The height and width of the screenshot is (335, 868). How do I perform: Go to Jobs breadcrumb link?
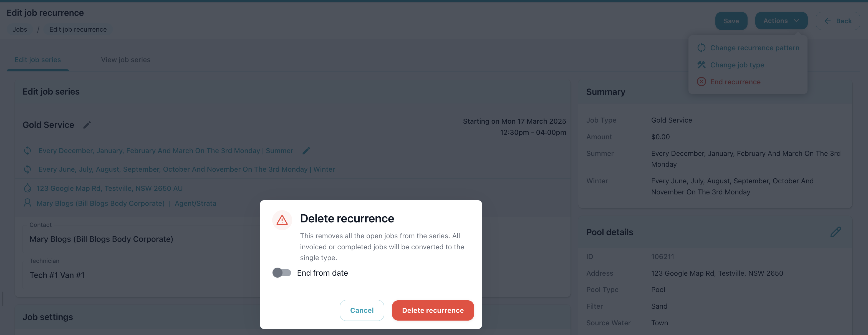pos(20,29)
